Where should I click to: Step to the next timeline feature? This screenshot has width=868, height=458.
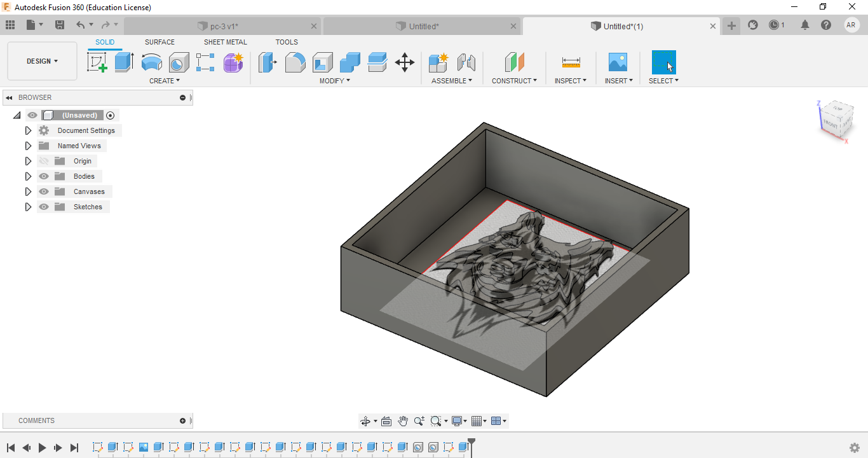[x=58, y=448]
